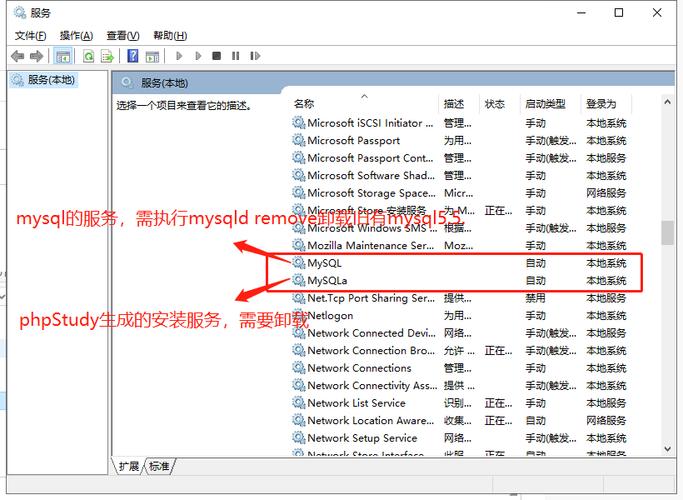The width and height of the screenshot is (683, 500).
Task: Sort by the 状态 column header
Action: pyautogui.click(x=494, y=104)
